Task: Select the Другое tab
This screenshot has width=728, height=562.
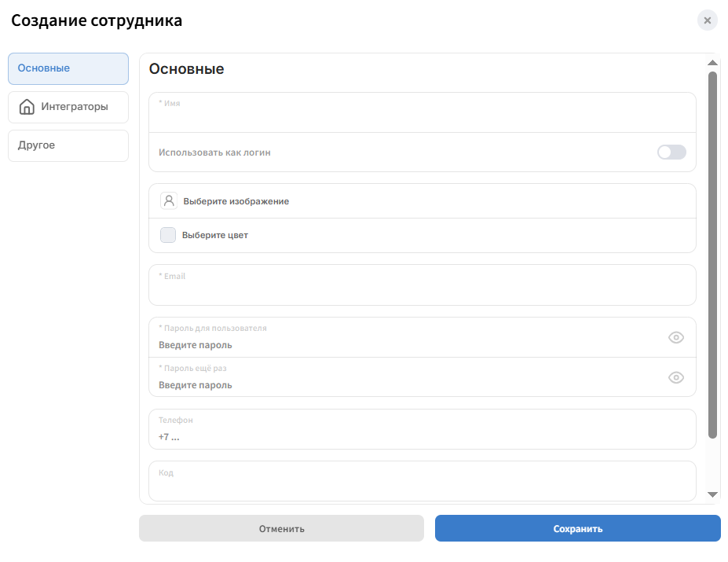Action: click(x=68, y=145)
